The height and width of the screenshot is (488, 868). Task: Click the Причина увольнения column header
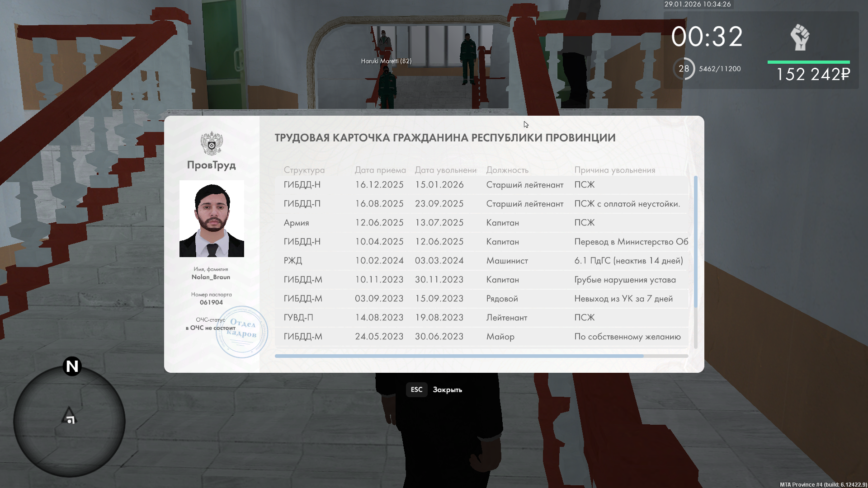pyautogui.click(x=614, y=170)
